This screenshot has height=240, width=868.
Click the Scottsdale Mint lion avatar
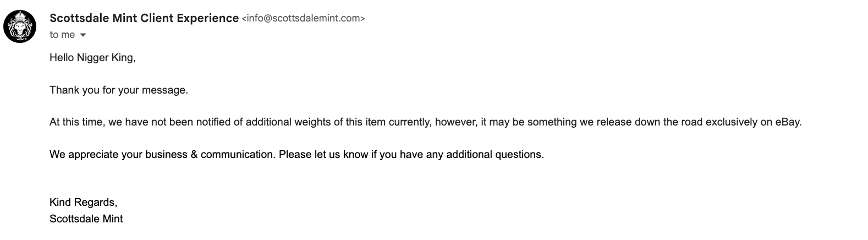click(20, 26)
